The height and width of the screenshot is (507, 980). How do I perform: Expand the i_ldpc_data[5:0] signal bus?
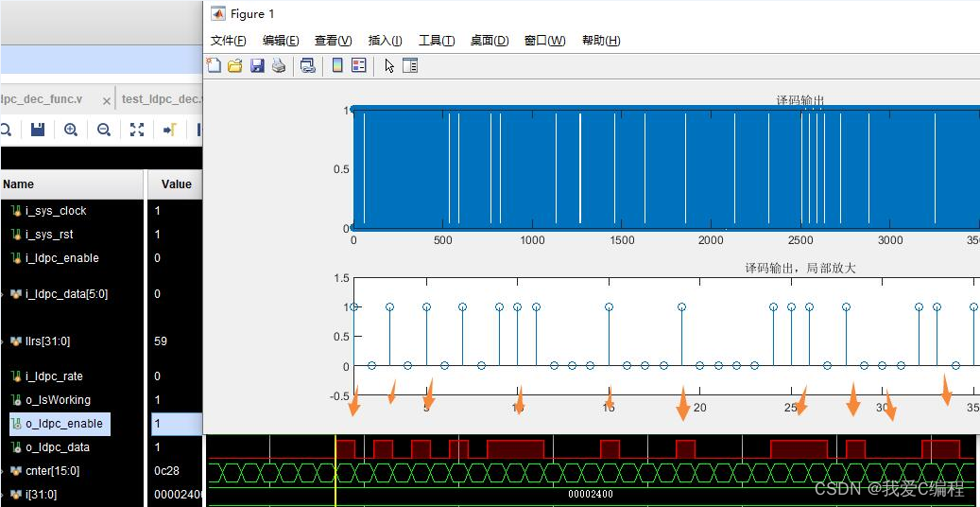tap(4, 294)
